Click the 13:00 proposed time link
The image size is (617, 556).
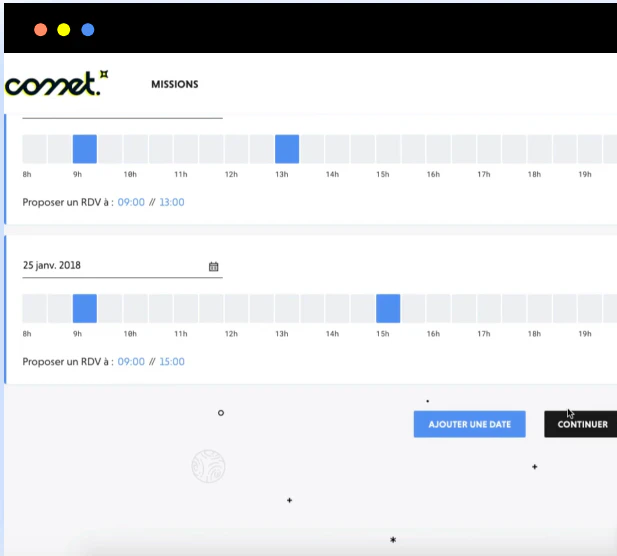[172, 202]
